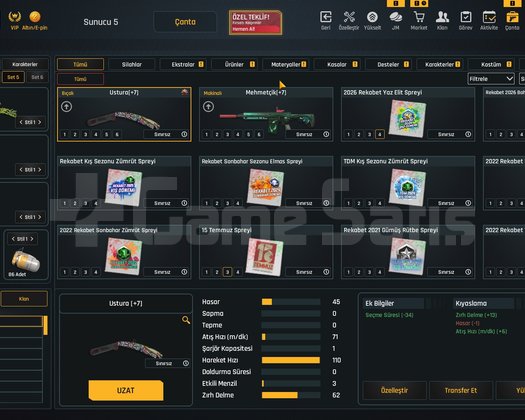Open the Özel Teklif banner
The image size is (525, 420).
[255, 22]
